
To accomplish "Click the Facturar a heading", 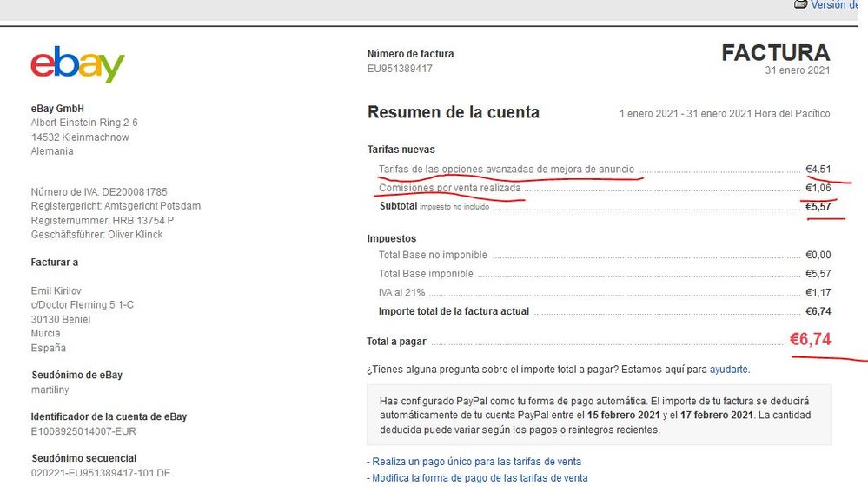I will 54,263.
